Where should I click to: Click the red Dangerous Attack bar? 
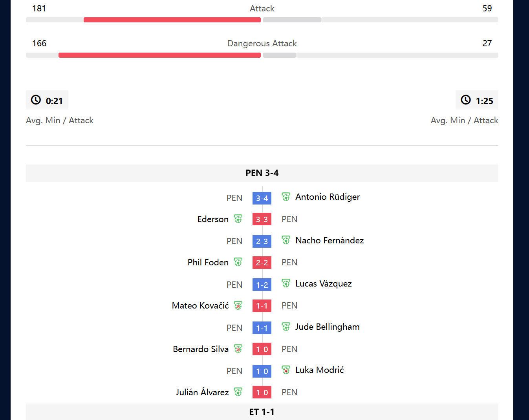[x=159, y=55]
